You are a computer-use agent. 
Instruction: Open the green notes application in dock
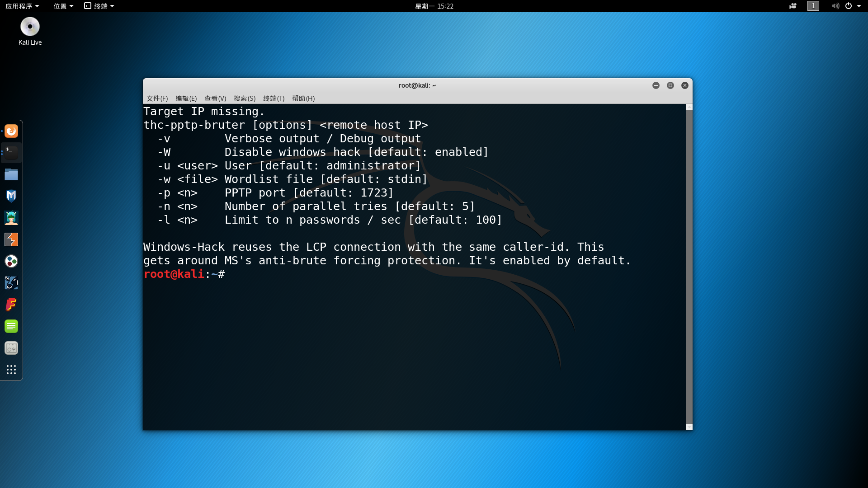pos(11,326)
